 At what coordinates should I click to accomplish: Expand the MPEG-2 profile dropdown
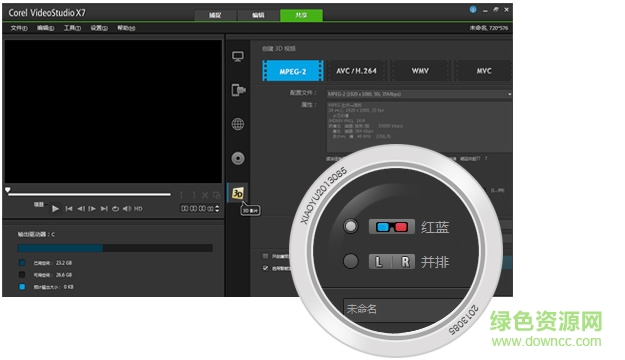(x=419, y=94)
